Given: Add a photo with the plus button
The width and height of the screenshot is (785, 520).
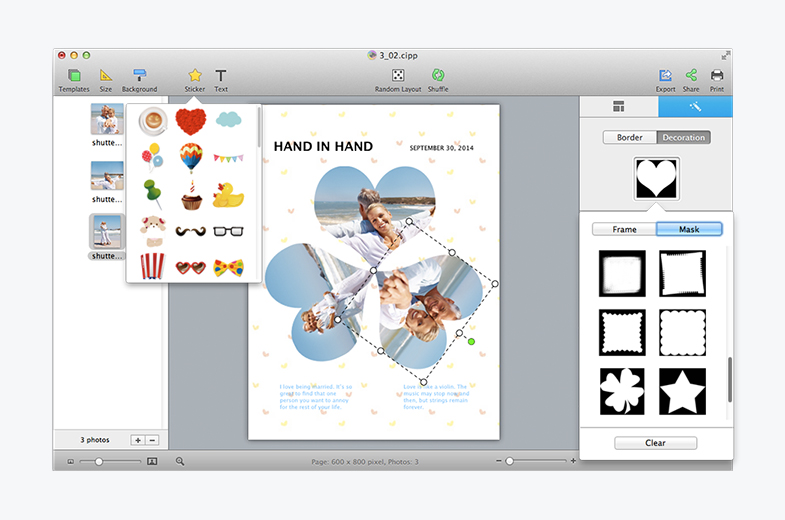Looking at the screenshot, I should (x=138, y=440).
